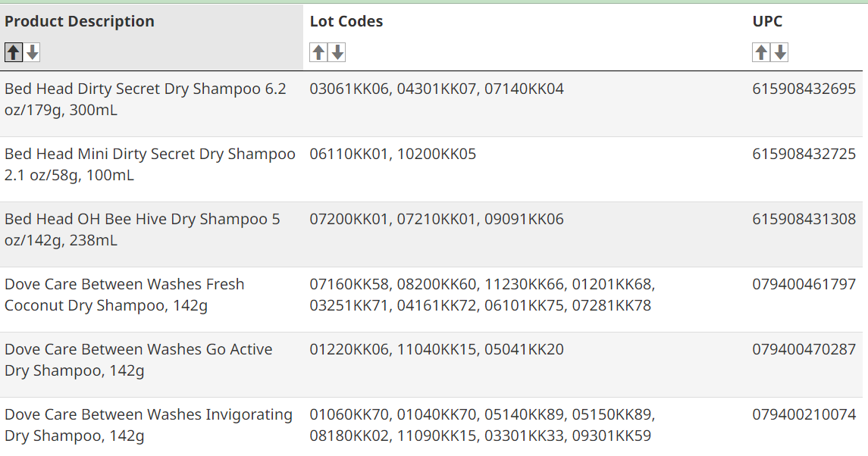Click lot codes 06110KK01, 10200KK05 cell

[393, 154]
